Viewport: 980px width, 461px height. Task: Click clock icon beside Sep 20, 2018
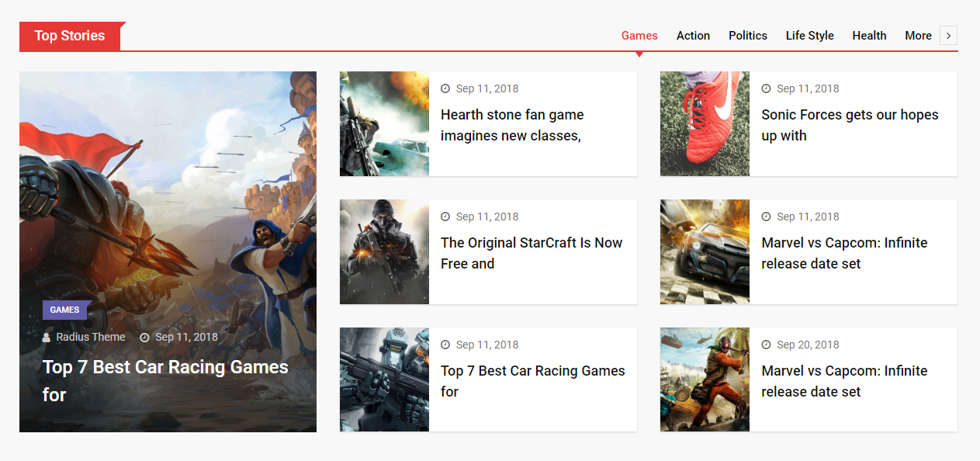pyautogui.click(x=766, y=345)
